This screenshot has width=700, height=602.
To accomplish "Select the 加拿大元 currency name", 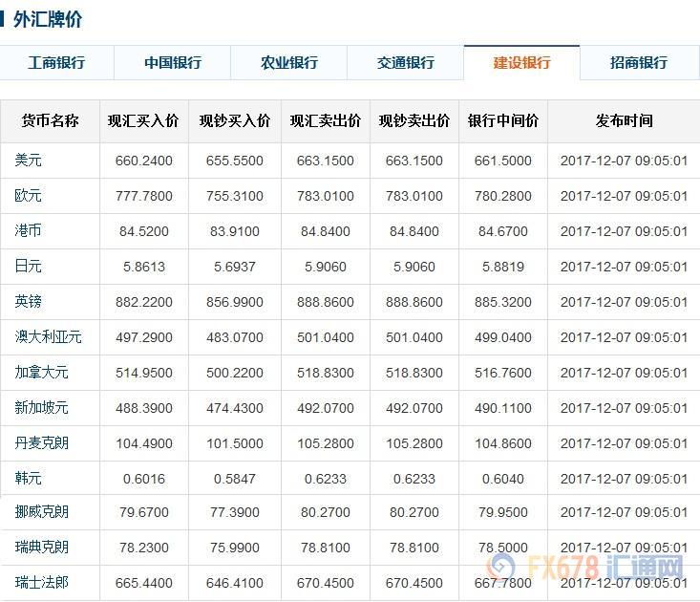I will 41,372.
